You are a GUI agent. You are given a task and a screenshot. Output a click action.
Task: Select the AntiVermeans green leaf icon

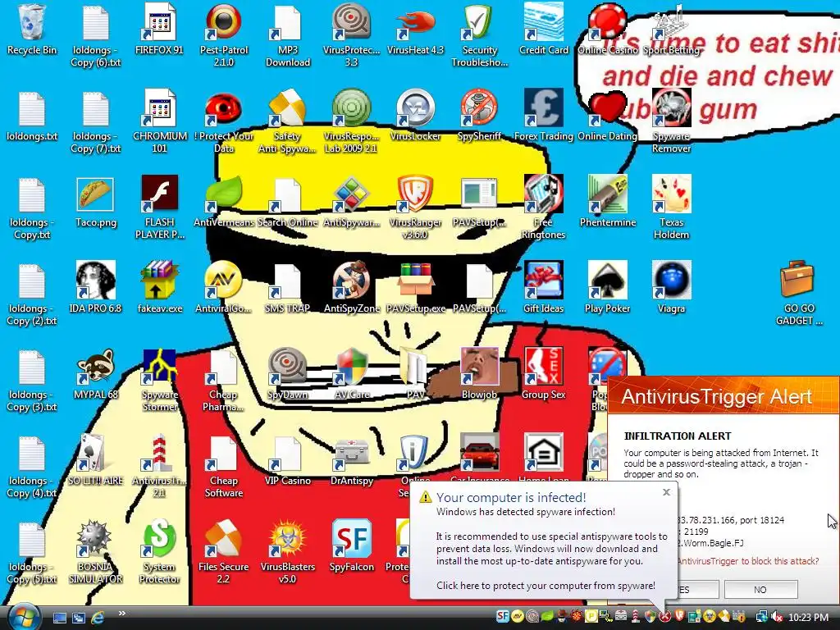pos(224,194)
